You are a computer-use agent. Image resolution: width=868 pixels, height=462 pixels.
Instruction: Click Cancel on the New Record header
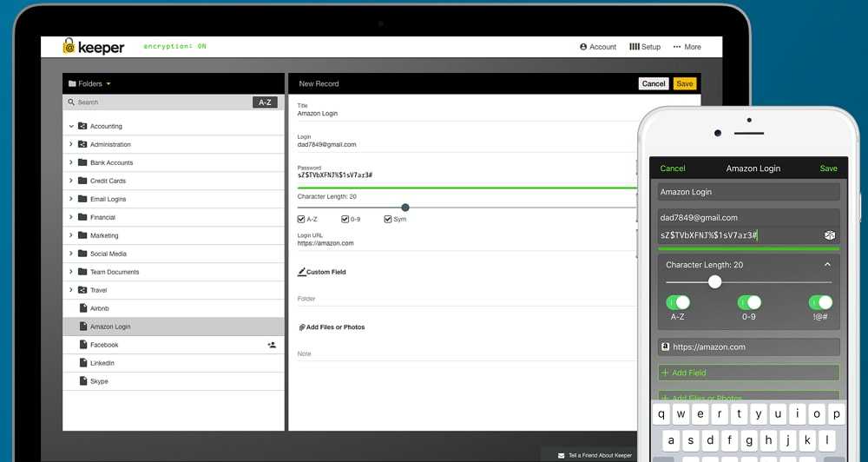(653, 84)
